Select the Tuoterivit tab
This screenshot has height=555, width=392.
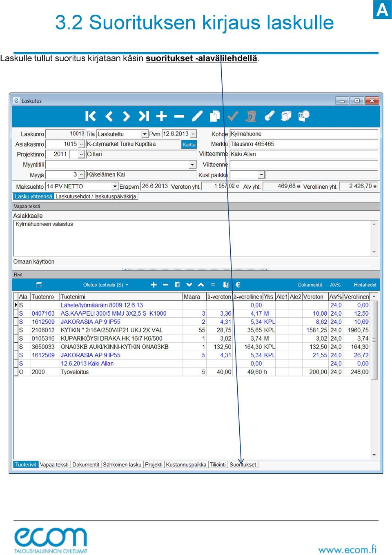(x=26, y=465)
